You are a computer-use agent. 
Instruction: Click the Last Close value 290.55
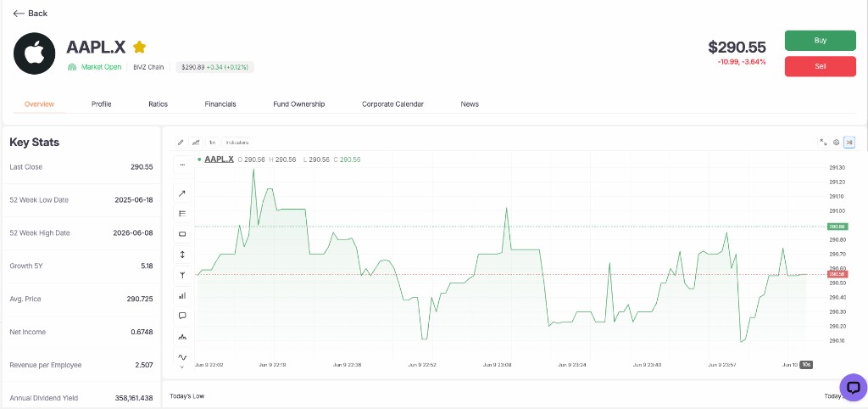pyautogui.click(x=142, y=167)
